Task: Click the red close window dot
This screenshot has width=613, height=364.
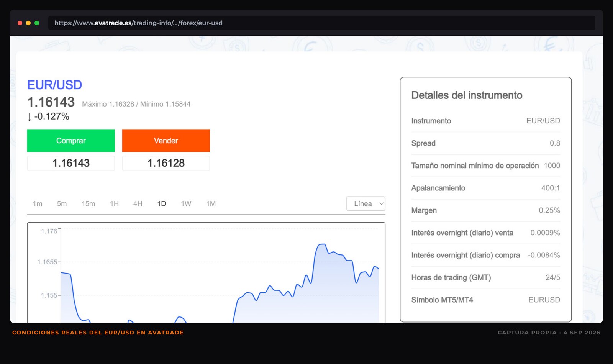Action: [x=20, y=23]
